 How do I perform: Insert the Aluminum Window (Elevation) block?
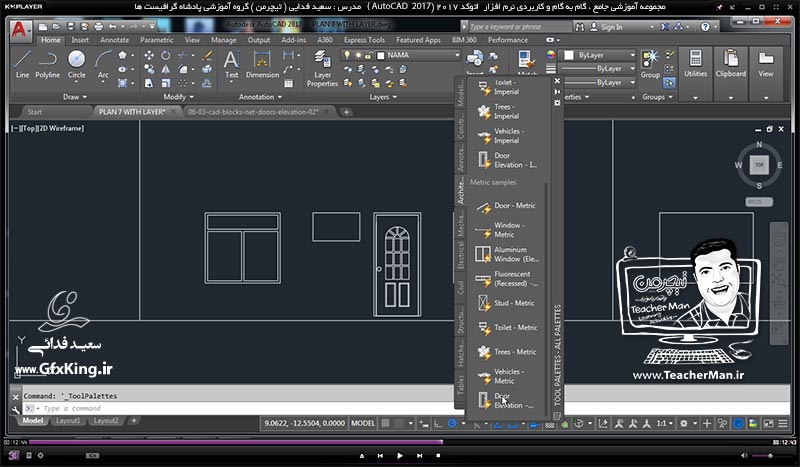(507, 254)
